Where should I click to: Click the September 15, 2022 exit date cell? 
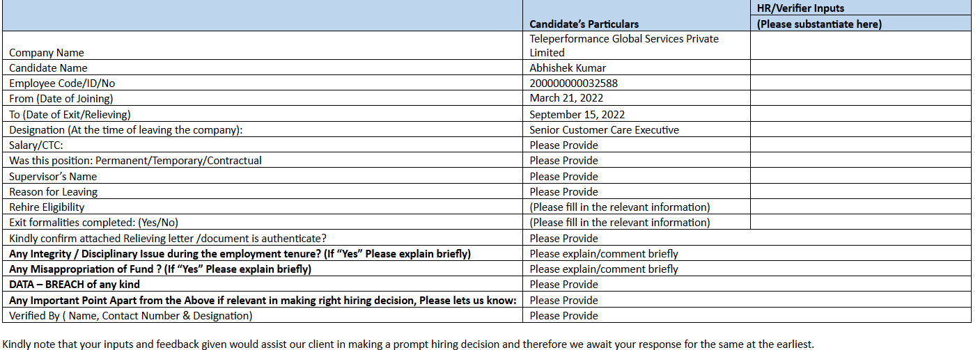coord(577,114)
